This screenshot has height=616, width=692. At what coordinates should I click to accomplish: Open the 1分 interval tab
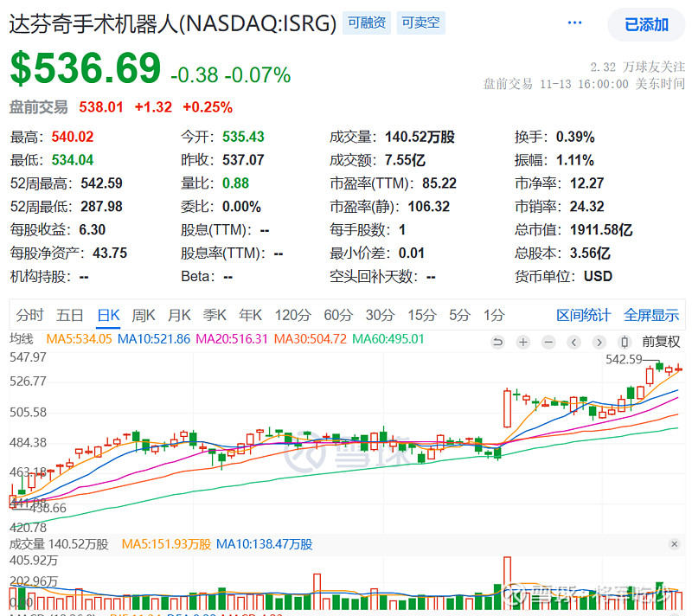(x=494, y=315)
